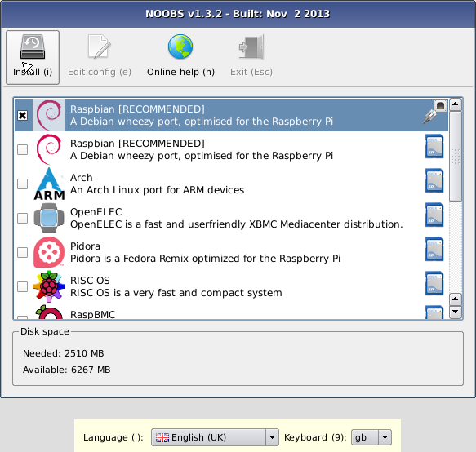Select the Arch ARM logo icon

[x=49, y=184]
